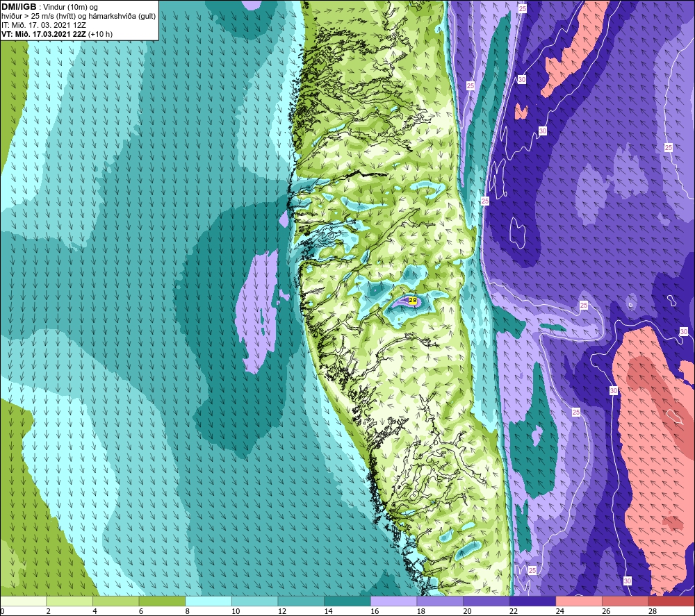Click the 24–26 m/s salmon pink legend swatch
Image resolution: width=695 pixels, height=616 pixels.
579,601
